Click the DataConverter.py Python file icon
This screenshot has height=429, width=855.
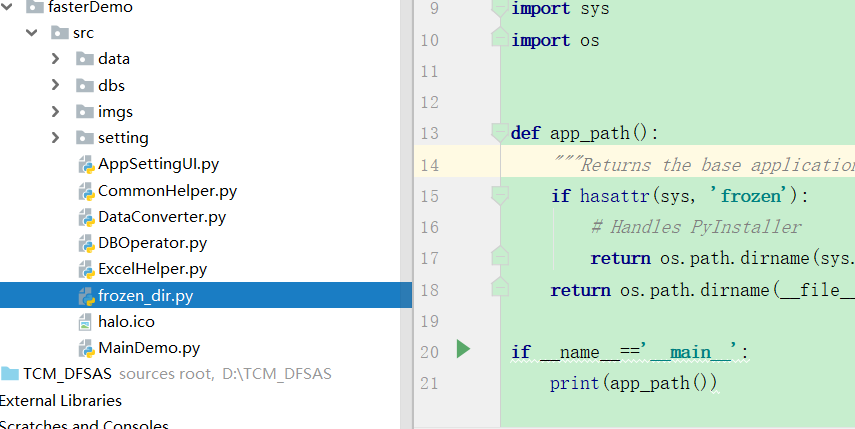click(x=86, y=217)
